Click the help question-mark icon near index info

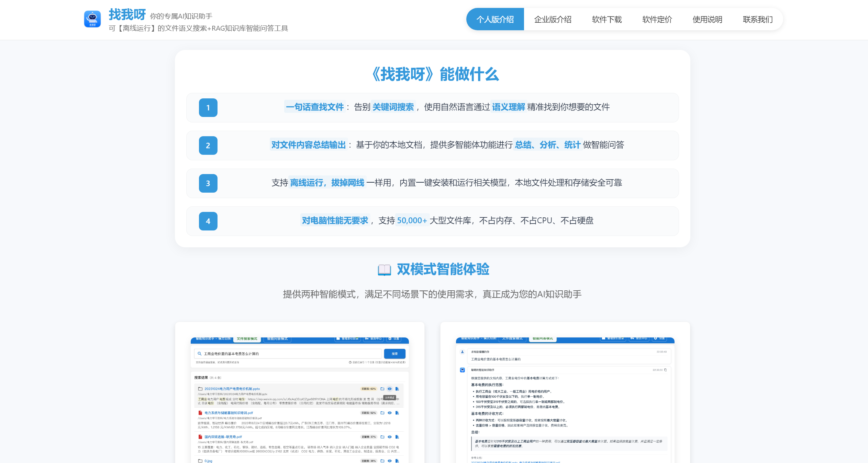point(350,363)
